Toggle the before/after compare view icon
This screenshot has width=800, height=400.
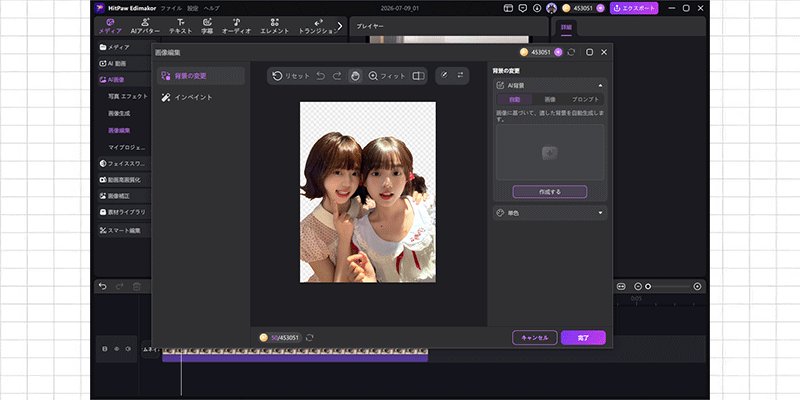pos(418,76)
